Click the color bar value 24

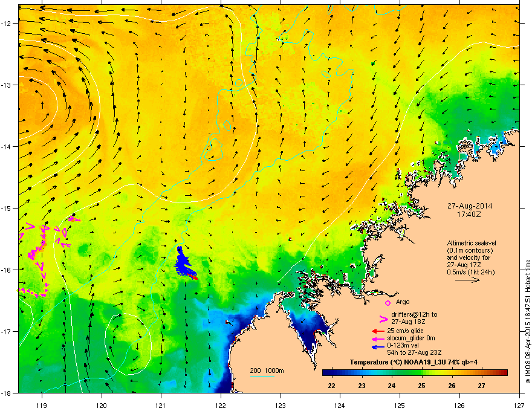point(392,386)
